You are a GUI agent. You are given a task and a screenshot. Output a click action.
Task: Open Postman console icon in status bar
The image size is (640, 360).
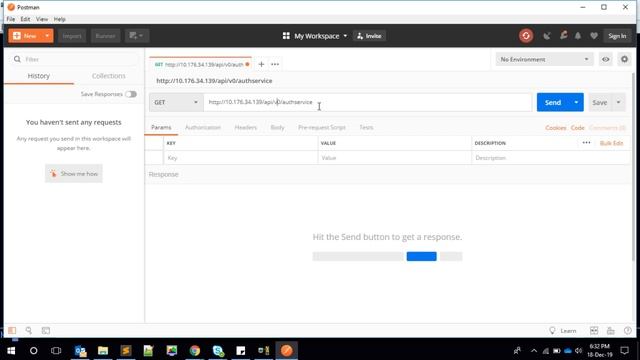(x=46, y=330)
